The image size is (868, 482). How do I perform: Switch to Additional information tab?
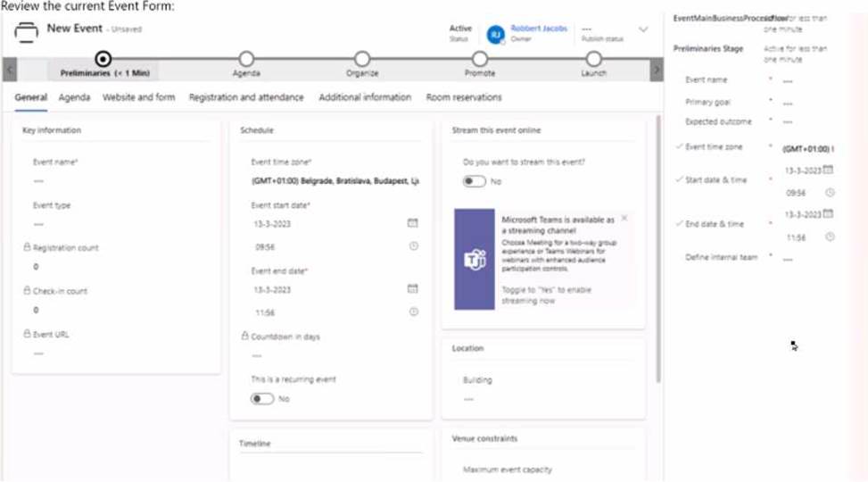(x=365, y=97)
